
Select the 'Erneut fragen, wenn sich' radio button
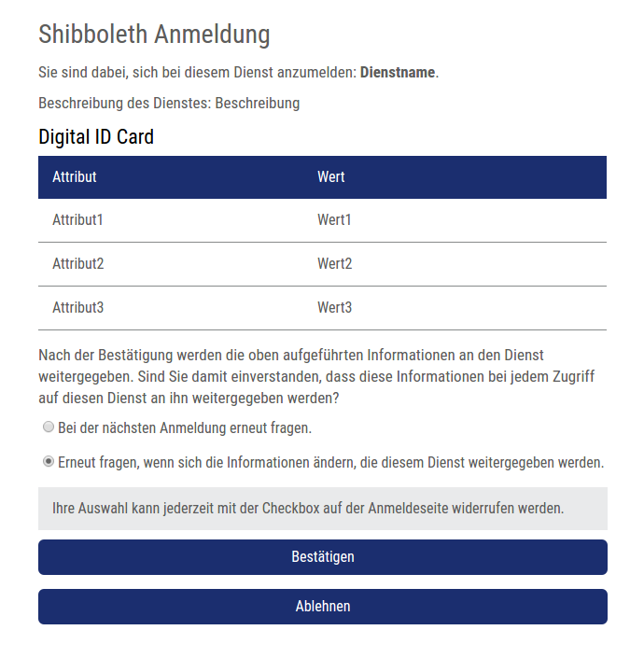click(x=49, y=461)
